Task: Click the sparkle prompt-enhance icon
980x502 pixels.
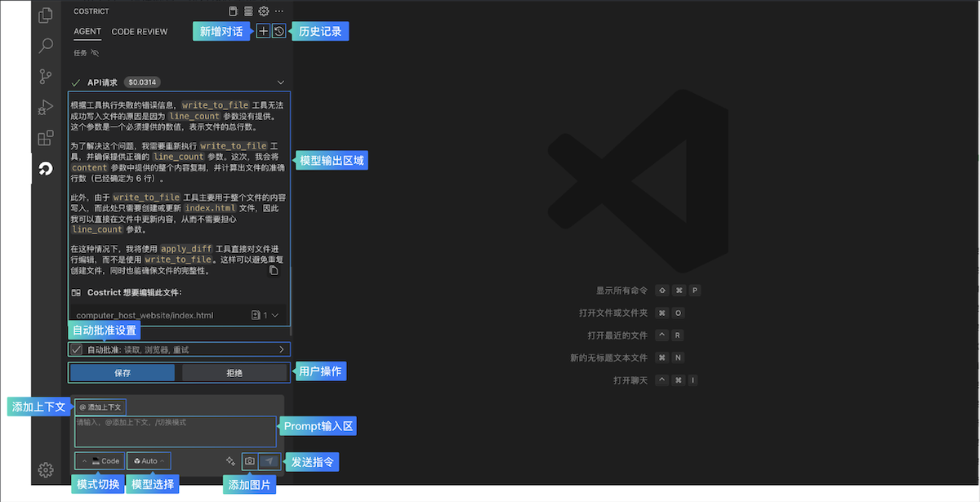Action: 230,460
